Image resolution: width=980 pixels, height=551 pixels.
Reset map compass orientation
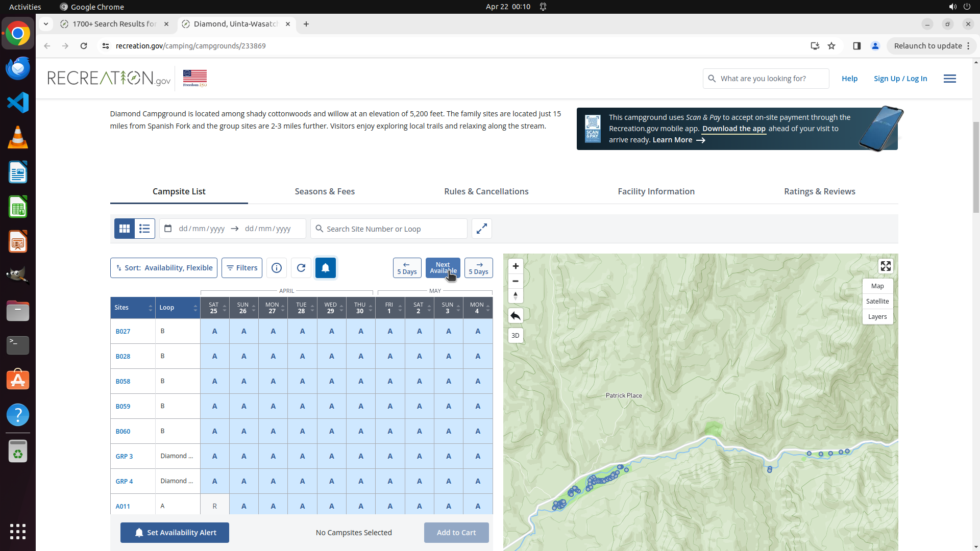[516, 296]
